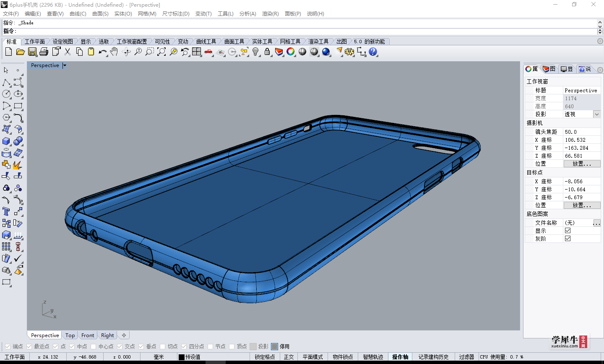Click the light bulb icon in the toolbar
This screenshot has height=364, width=604.
pos(255,52)
